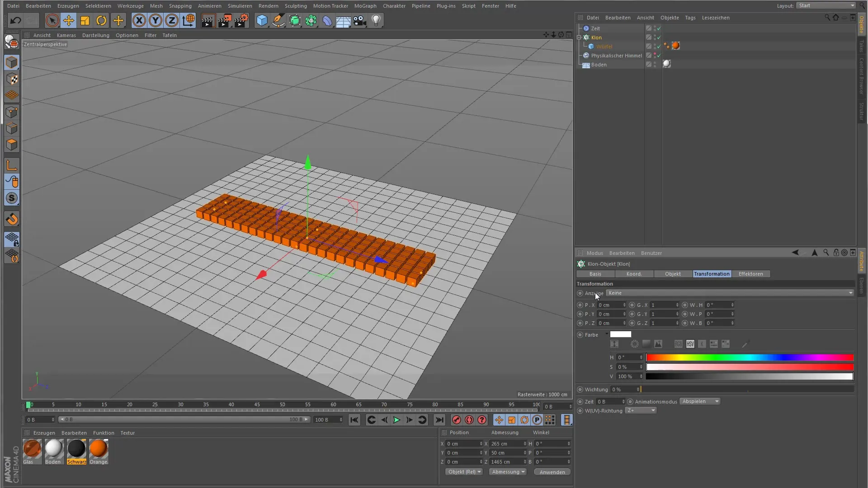The image size is (868, 488).
Task: Click the Abmessung Z 1465 cm field
Action: pos(508,462)
